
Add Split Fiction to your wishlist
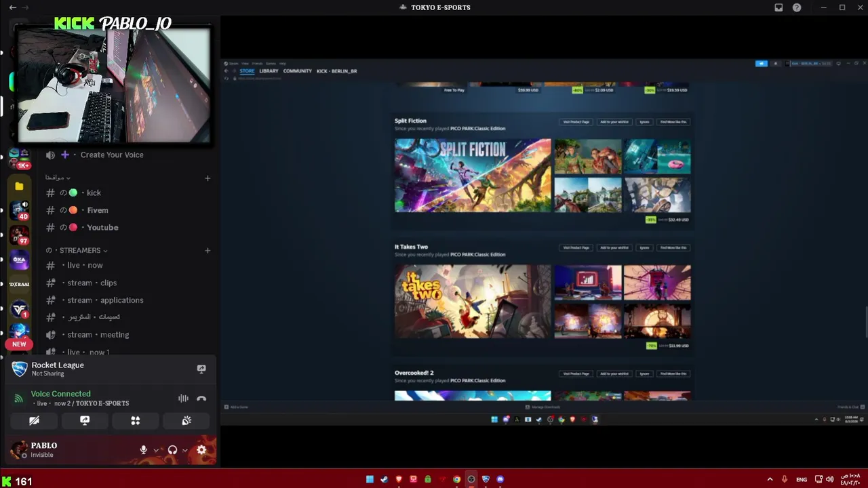point(614,122)
